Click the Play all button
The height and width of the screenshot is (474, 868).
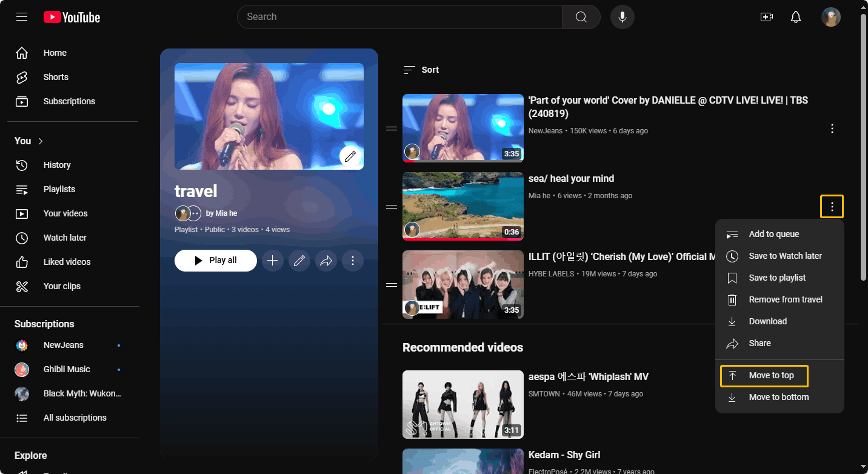coord(216,261)
